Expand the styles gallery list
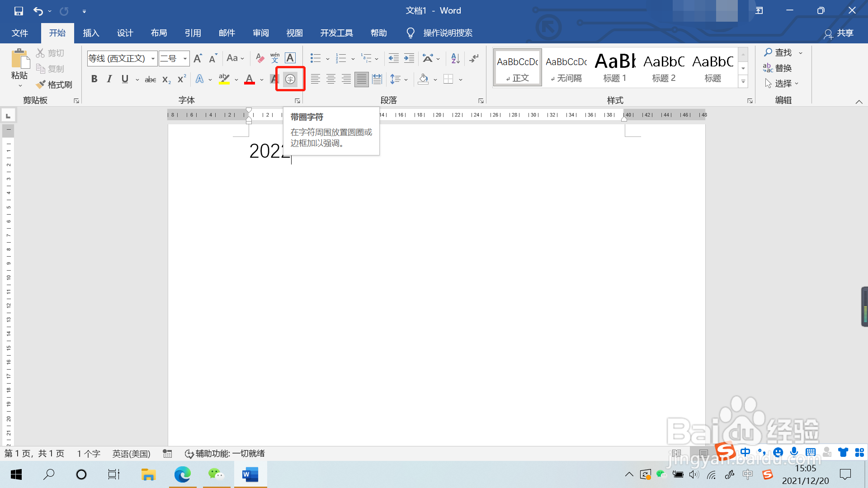This screenshot has width=868, height=488. (743, 82)
